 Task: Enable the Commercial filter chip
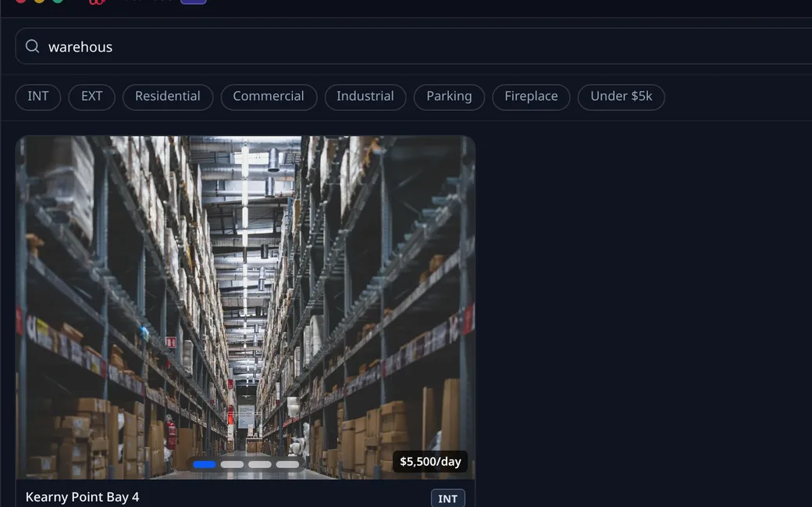click(269, 97)
